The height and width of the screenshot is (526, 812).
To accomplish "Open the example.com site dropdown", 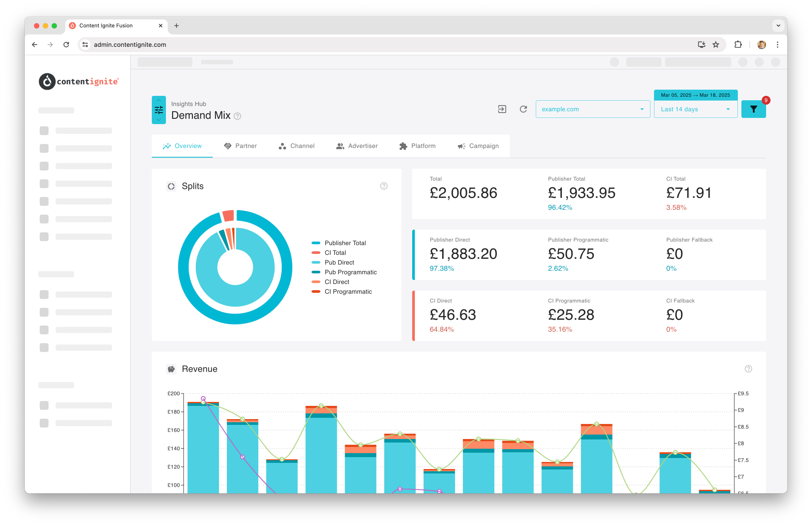I will 593,109.
